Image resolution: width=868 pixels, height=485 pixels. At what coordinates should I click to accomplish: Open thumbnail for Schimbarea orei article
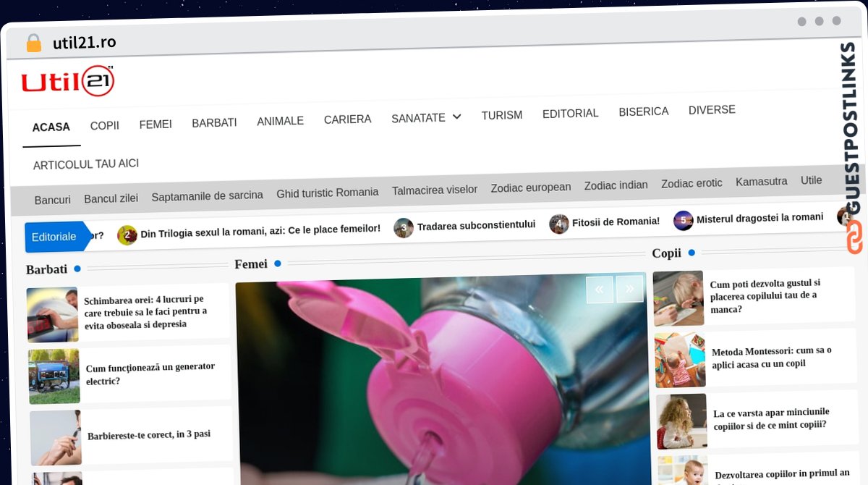point(53,314)
